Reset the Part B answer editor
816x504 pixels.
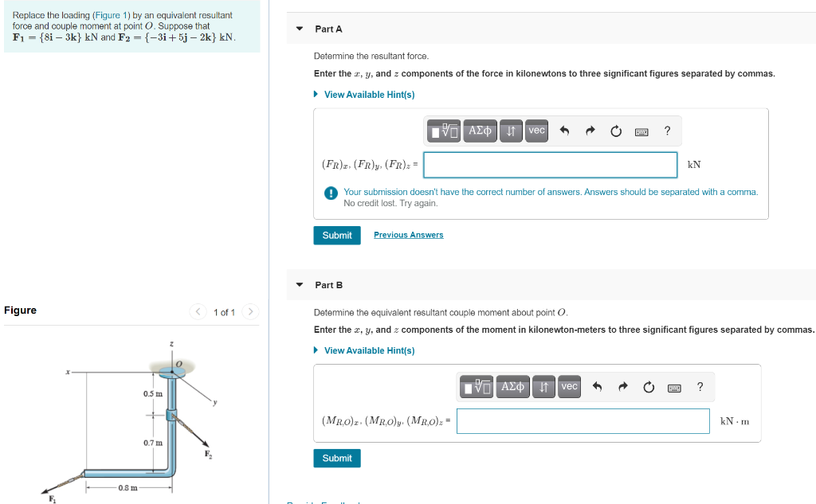[x=649, y=386]
